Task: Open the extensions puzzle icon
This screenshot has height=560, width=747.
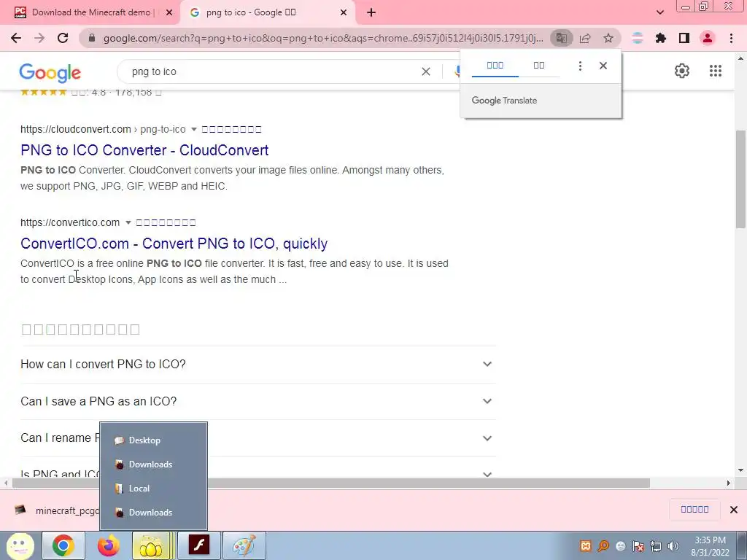Action: click(x=661, y=38)
